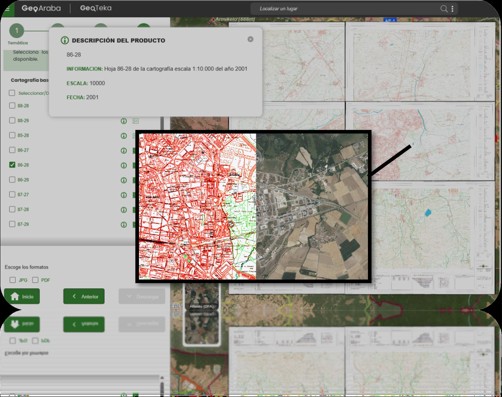Click the greyed Descargar button
The height and width of the screenshot is (397, 502).
tap(142, 296)
